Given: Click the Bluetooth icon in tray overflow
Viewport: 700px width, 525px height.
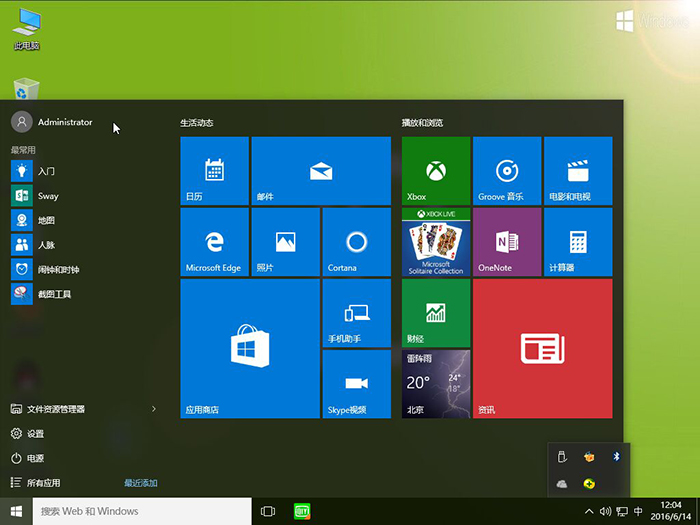Looking at the screenshot, I should (616, 456).
